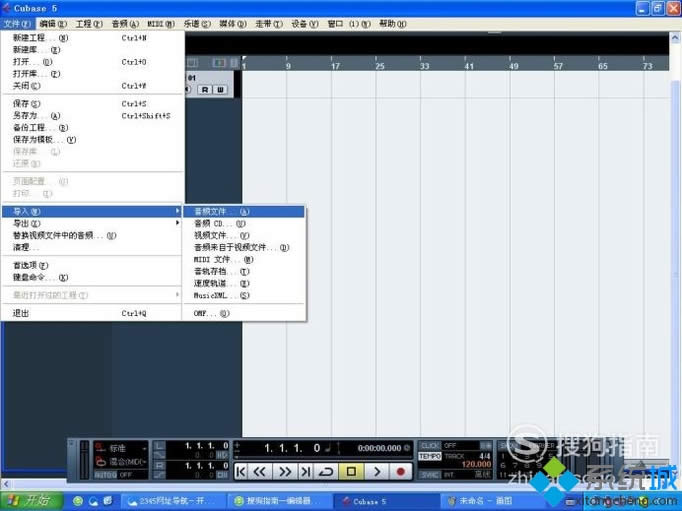Click the 4/4 time signature value
Screen dimensions: 682x511
coord(485,456)
